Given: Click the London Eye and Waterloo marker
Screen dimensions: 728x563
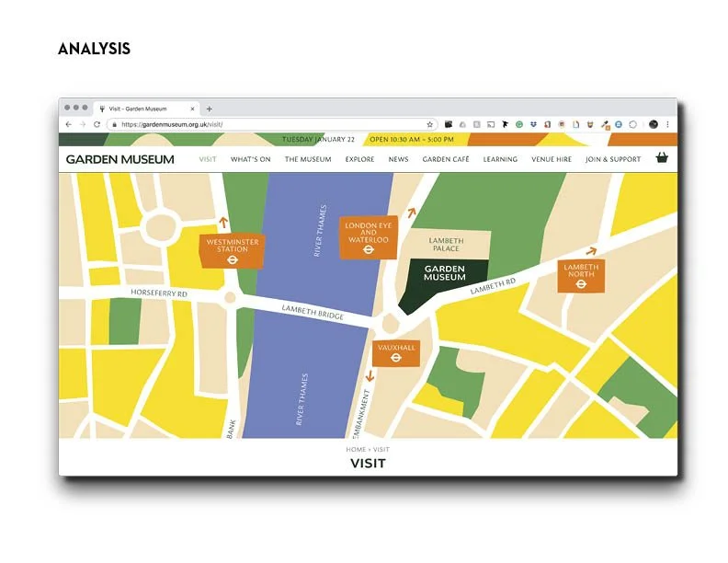Looking at the screenshot, I should 369,237.
